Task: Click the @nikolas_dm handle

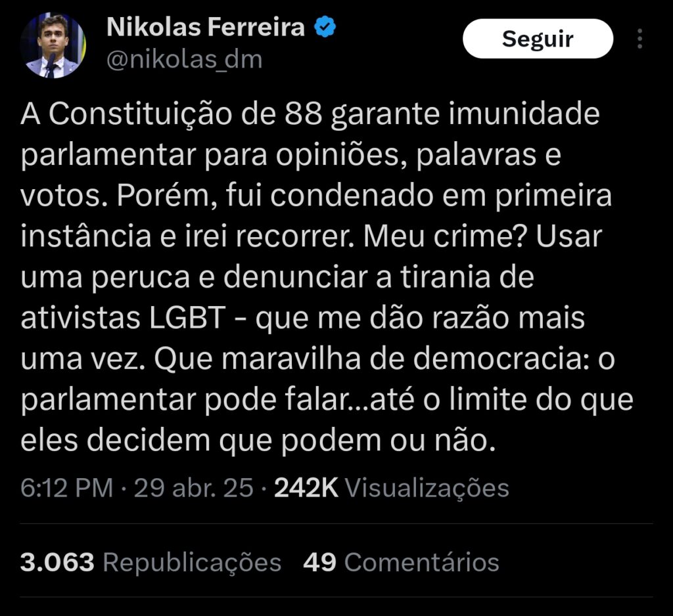Action: coord(184,59)
